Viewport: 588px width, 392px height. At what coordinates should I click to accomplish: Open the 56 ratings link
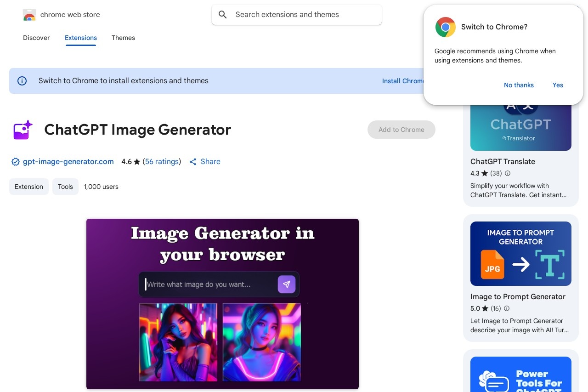click(x=162, y=162)
